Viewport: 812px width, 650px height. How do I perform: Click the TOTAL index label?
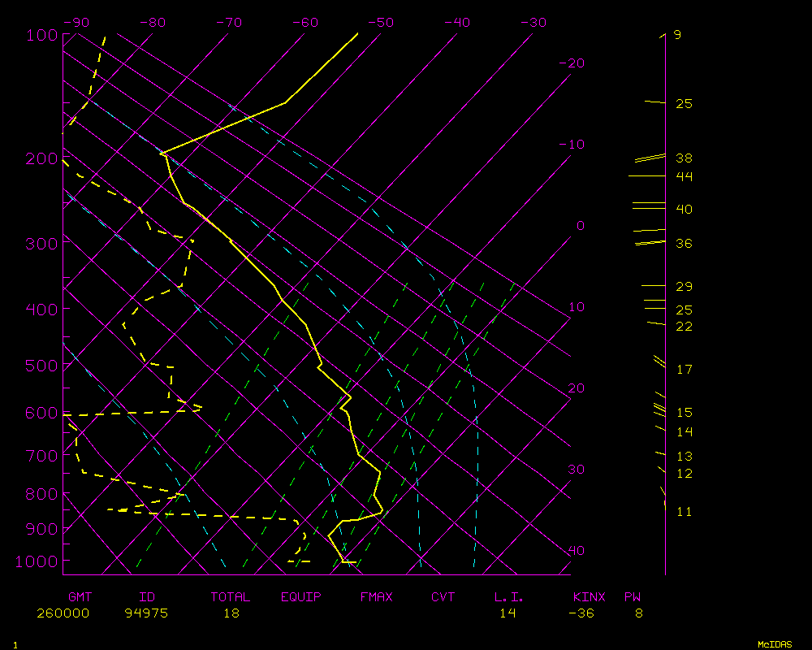coord(231,597)
